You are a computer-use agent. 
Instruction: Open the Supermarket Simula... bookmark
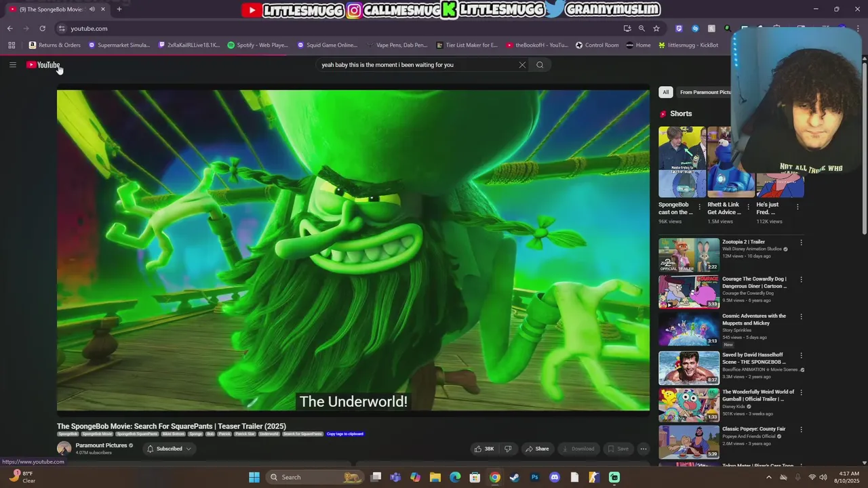pyautogui.click(x=119, y=45)
